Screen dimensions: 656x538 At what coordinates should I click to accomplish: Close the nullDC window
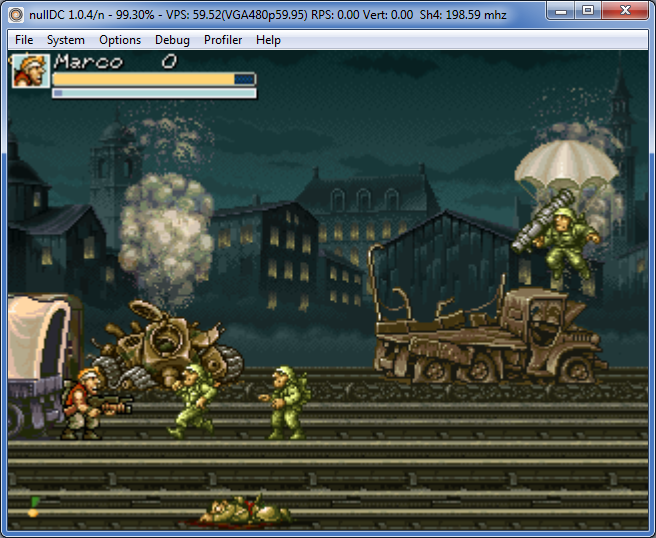[625, 10]
